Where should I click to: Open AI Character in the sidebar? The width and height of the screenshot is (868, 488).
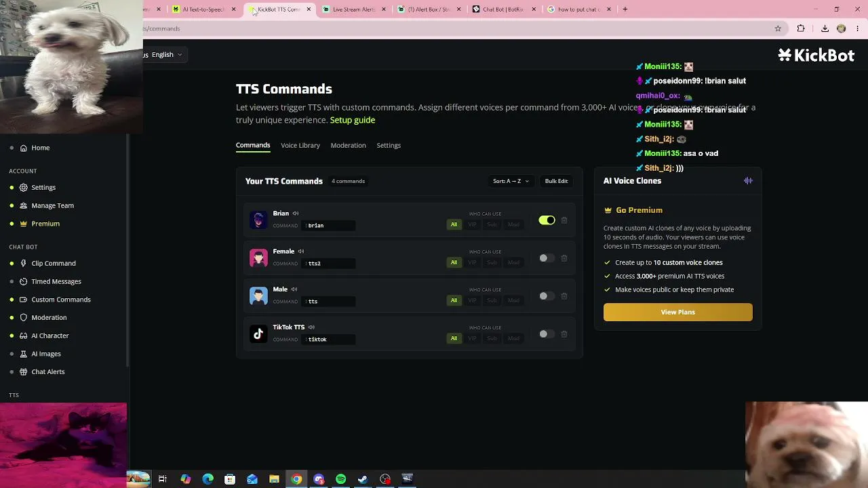click(50, 335)
